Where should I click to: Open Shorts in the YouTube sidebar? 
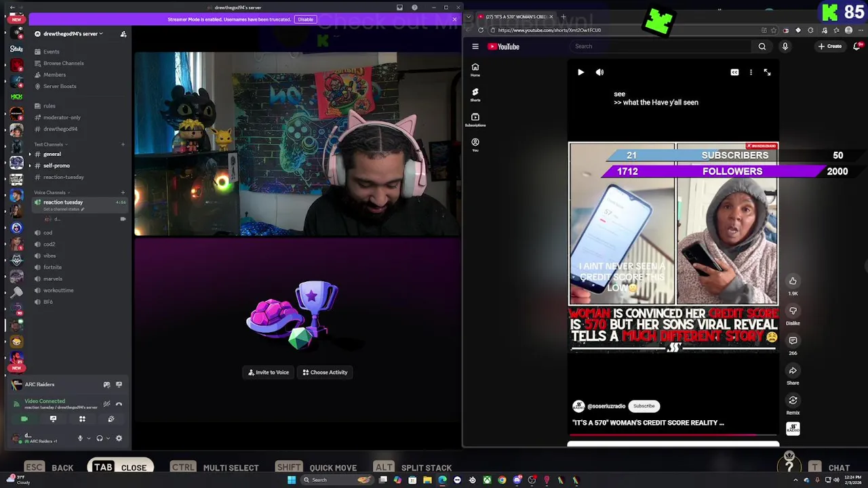[x=475, y=95]
